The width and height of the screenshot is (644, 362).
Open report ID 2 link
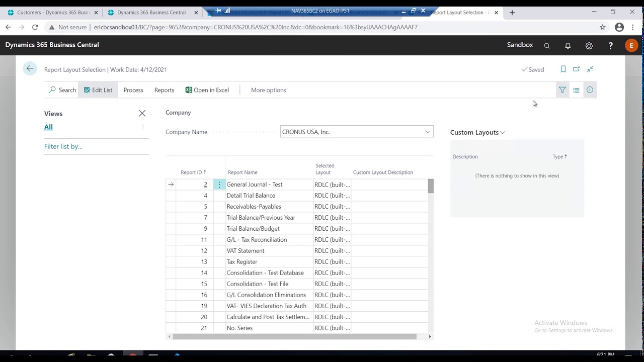(x=205, y=185)
